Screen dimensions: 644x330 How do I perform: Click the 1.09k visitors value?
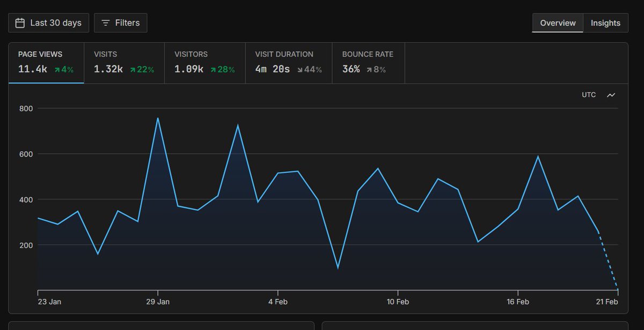(x=189, y=69)
